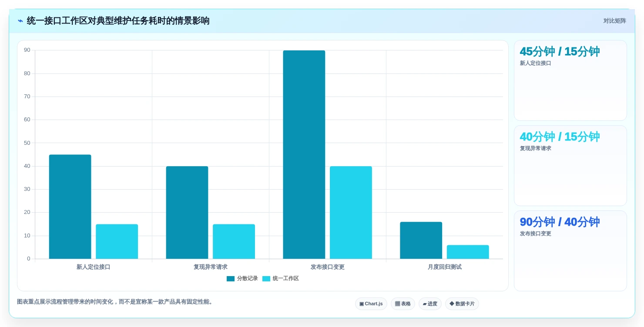Viewport: 644px width, 327px height.
Task: Click the 统一工作区 bar for 新人定位接口
Action: click(x=117, y=241)
